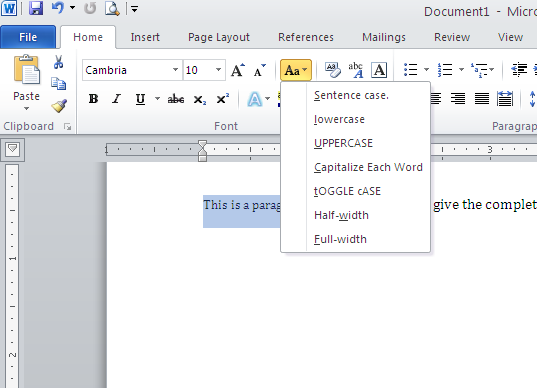Screen dimensions: 537x388
Task: Toggle Bold formatting
Action: click(93, 99)
